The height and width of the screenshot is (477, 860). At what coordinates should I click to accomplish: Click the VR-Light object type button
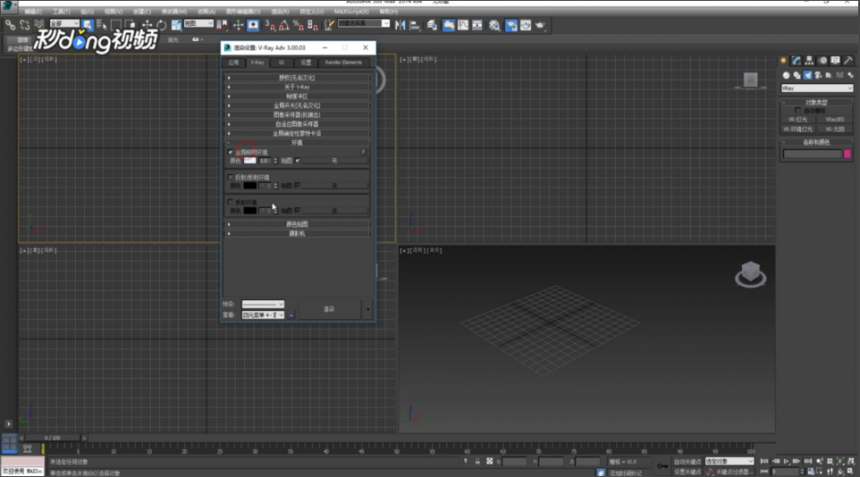pos(798,120)
